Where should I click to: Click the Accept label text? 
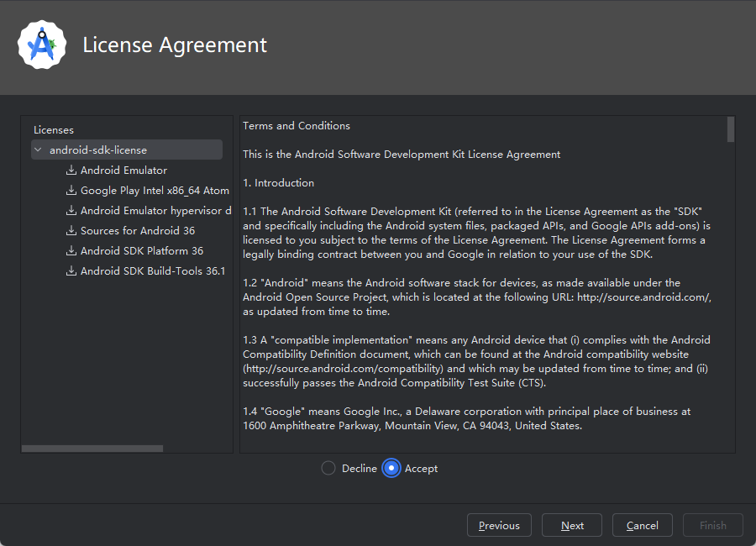[x=421, y=469]
